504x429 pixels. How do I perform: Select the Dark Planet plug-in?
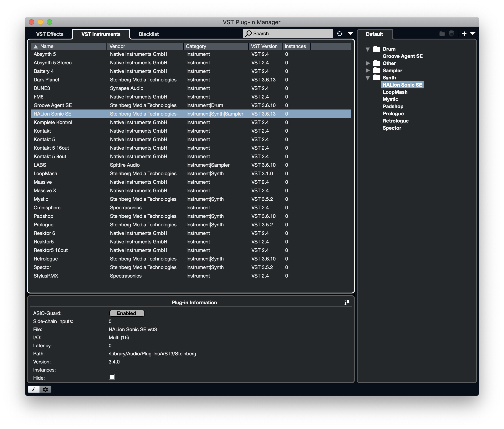[x=191, y=80]
